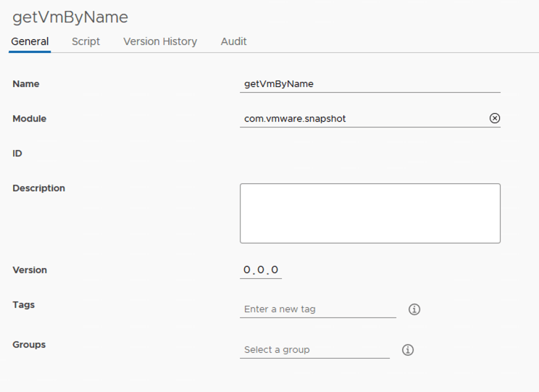This screenshot has height=392, width=539.
Task: Click the Groups field label
Action: [x=29, y=345]
